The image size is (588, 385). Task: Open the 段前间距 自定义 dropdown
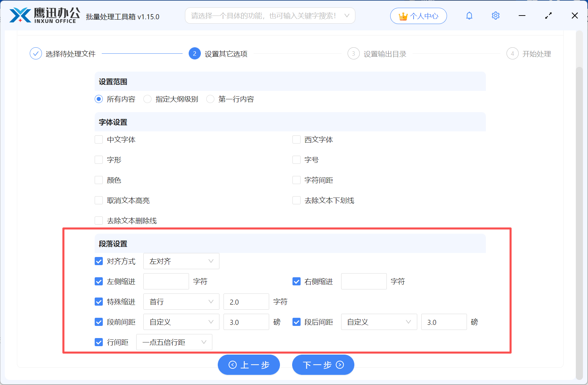click(x=181, y=322)
